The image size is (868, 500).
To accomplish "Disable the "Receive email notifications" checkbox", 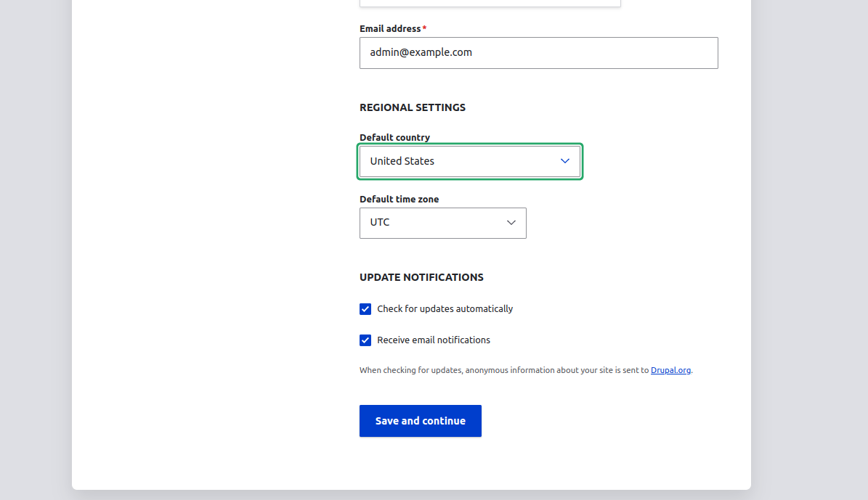I will pos(365,340).
